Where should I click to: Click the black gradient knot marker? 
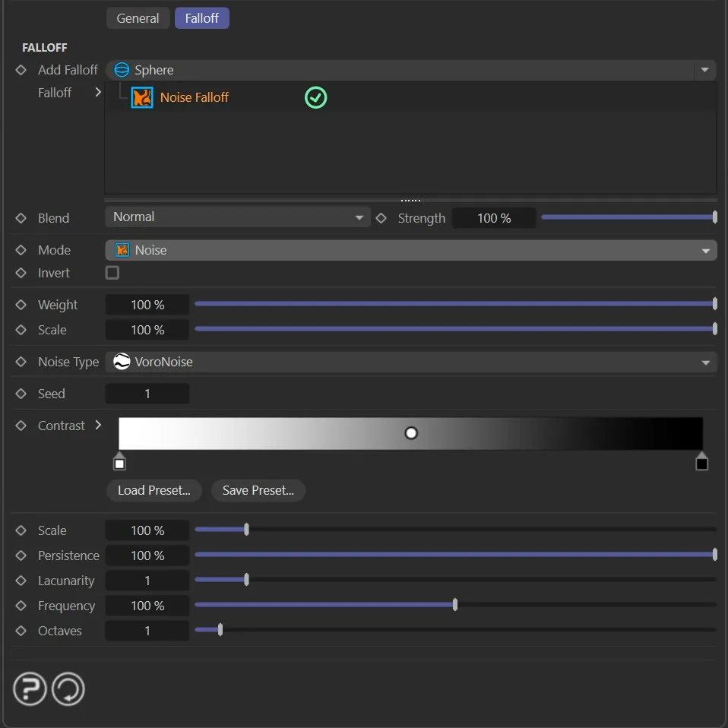pos(701,463)
